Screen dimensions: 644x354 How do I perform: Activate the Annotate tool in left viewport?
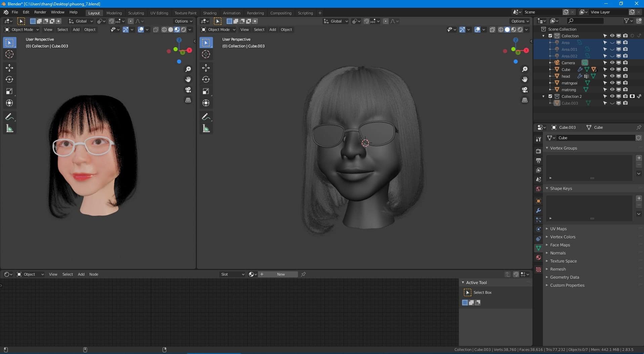point(9,117)
